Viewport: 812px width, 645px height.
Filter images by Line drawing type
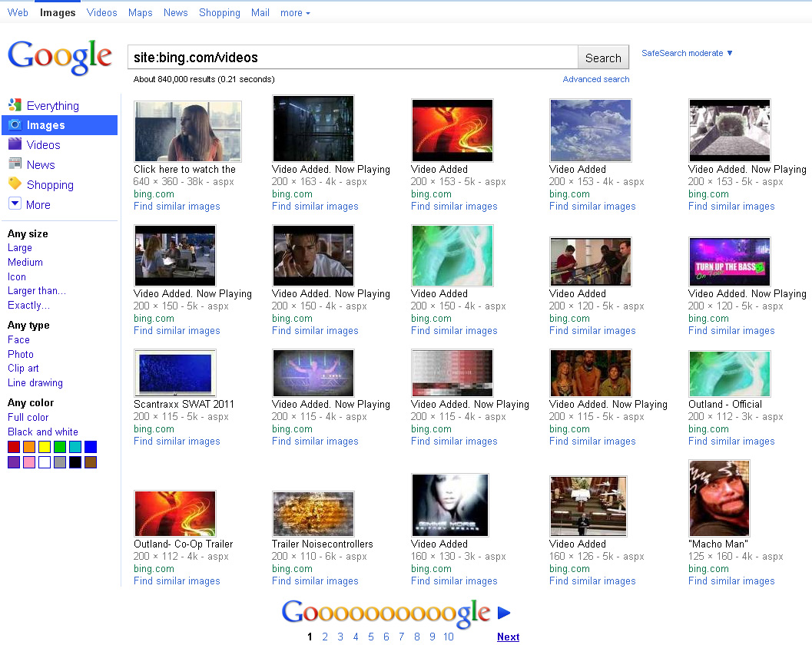pyautogui.click(x=35, y=383)
